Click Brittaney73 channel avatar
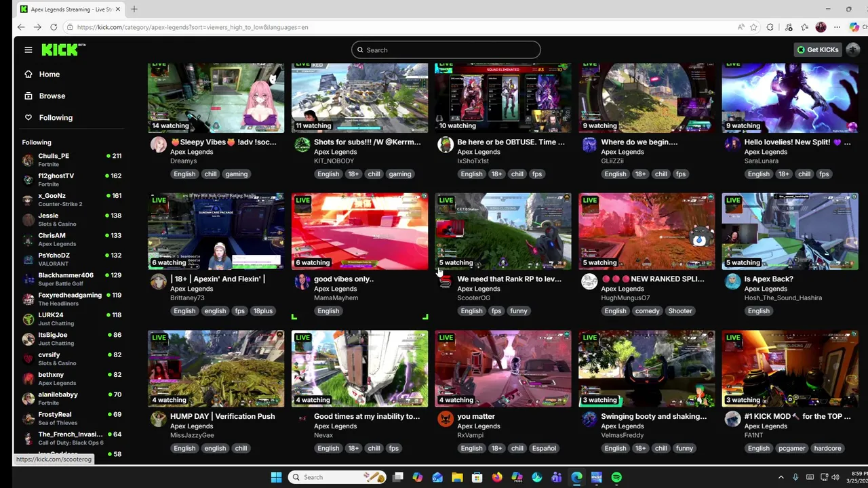Viewport: 868px width, 488px height. [158, 281]
